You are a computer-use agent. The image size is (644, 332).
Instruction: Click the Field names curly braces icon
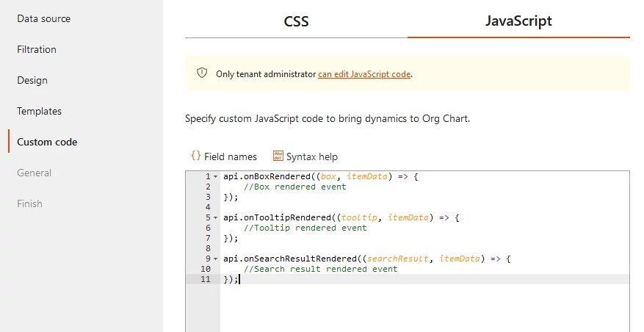[x=196, y=156]
